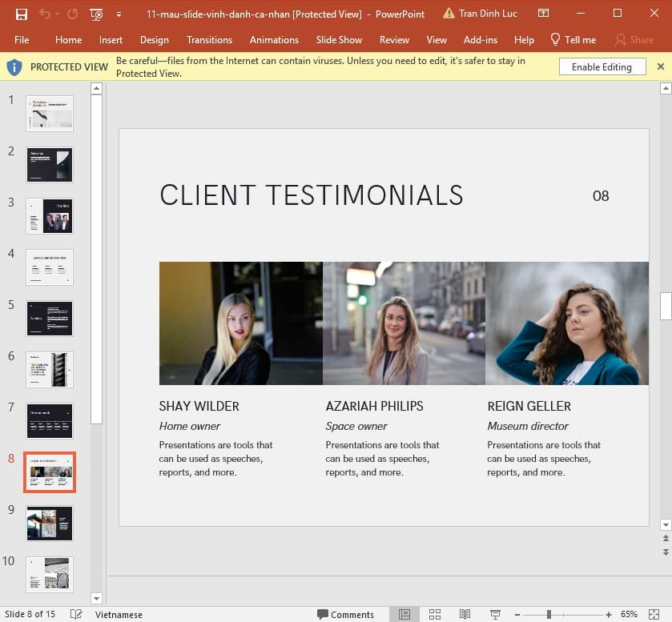Click Enable Editing button

pos(602,67)
